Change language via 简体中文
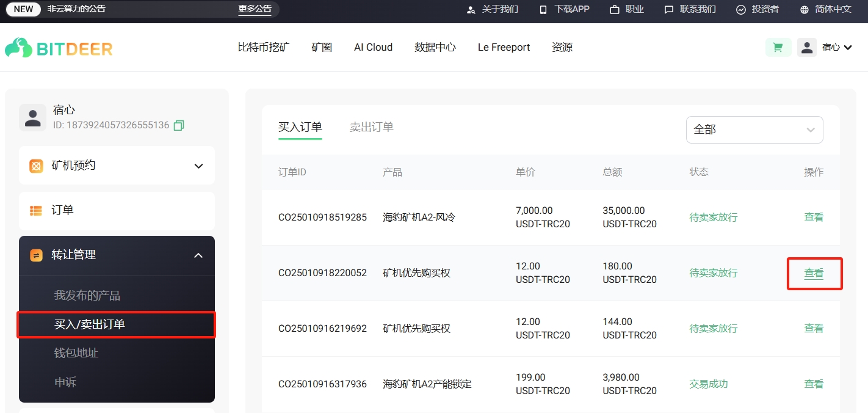This screenshot has width=868, height=413. click(833, 9)
